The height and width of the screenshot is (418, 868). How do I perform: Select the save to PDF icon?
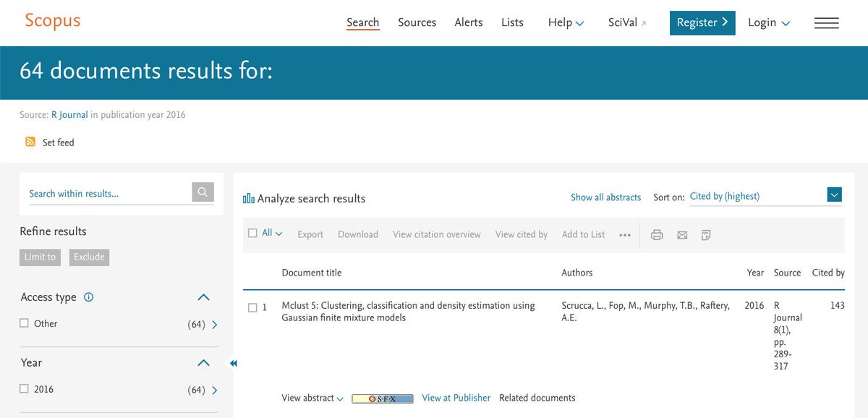706,234
